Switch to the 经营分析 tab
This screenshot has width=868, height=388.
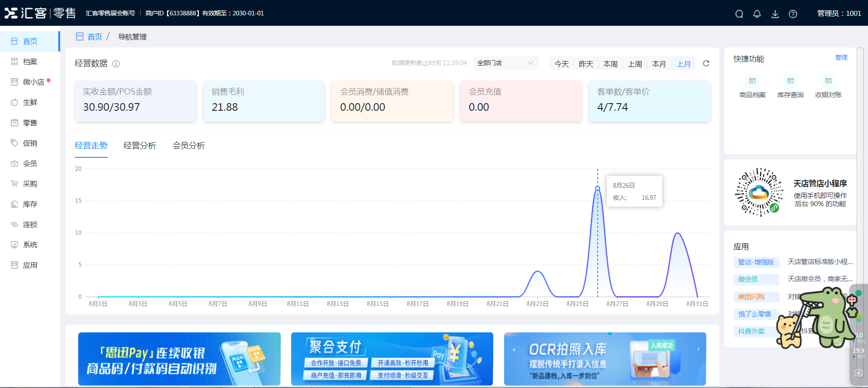140,146
